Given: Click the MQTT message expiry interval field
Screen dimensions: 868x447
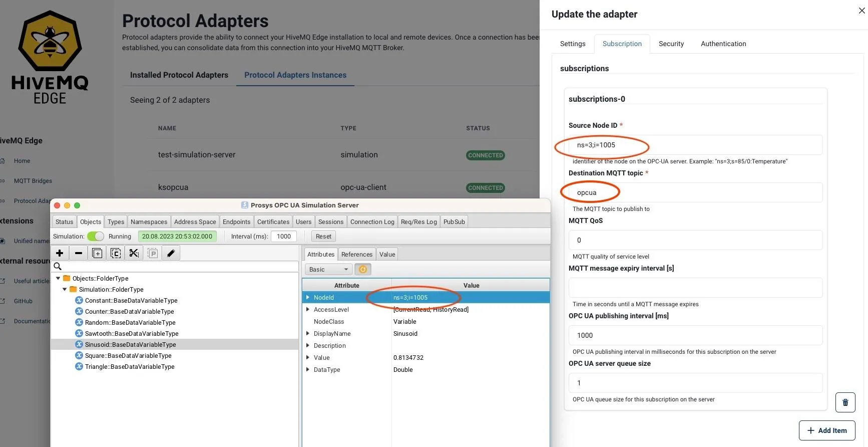Looking at the screenshot, I should tap(695, 288).
